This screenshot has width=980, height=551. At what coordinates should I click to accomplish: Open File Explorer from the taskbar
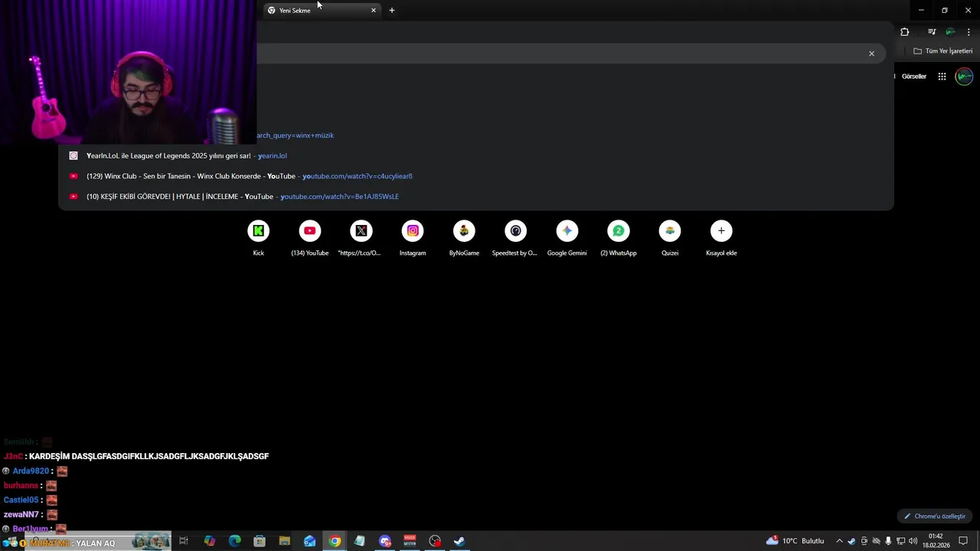tap(285, 541)
